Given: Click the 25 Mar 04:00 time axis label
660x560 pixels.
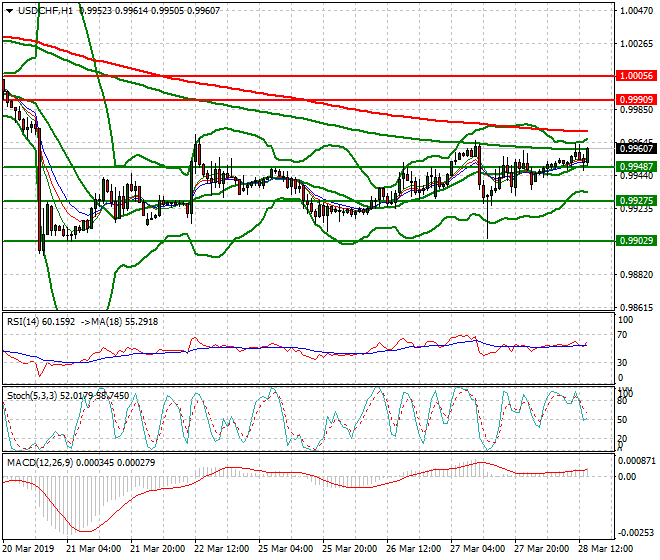Looking at the screenshot, I should [x=286, y=549].
